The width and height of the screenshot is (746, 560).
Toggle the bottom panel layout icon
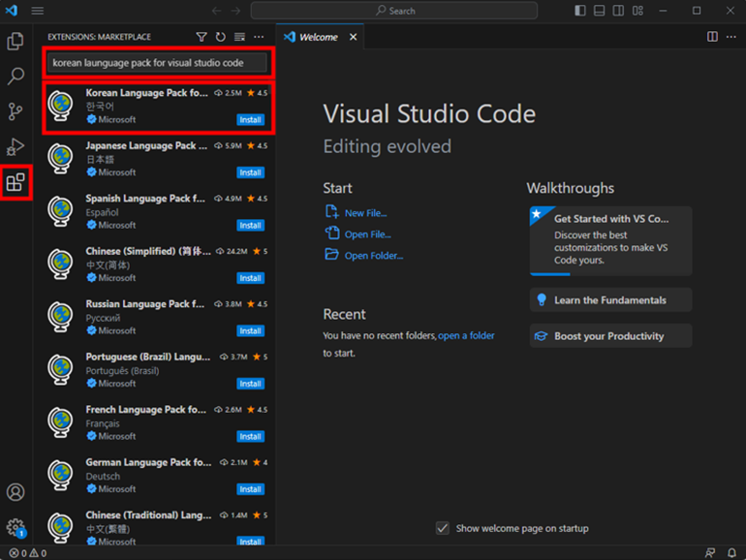pyautogui.click(x=599, y=11)
